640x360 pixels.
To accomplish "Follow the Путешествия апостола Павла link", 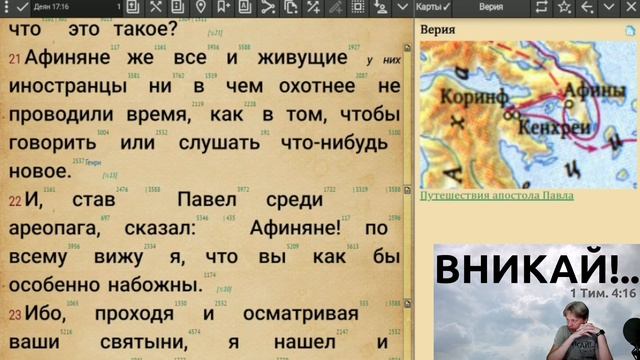I will coord(497,196).
